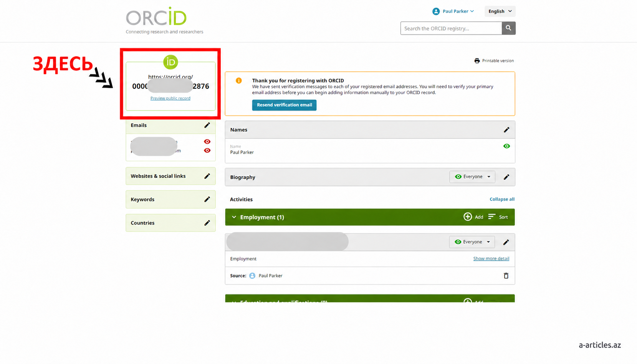Screen dimensions: 637x364
Task: Toggle visibility of the first email
Action: click(207, 142)
